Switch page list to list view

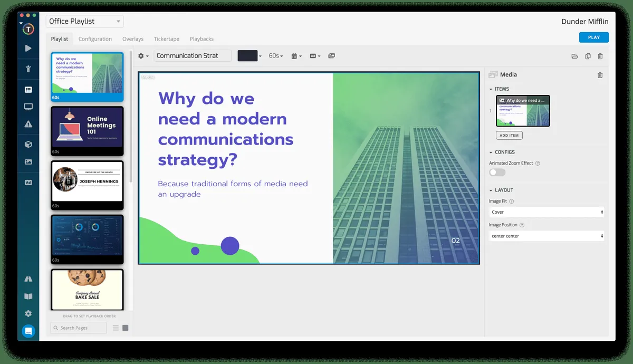click(x=116, y=328)
